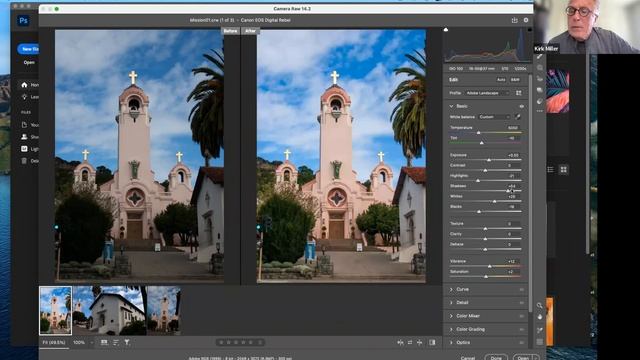The width and height of the screenshot is (640, 360).
Task: Toggle Curve panel visibility eye
Action: pos(522,289)
